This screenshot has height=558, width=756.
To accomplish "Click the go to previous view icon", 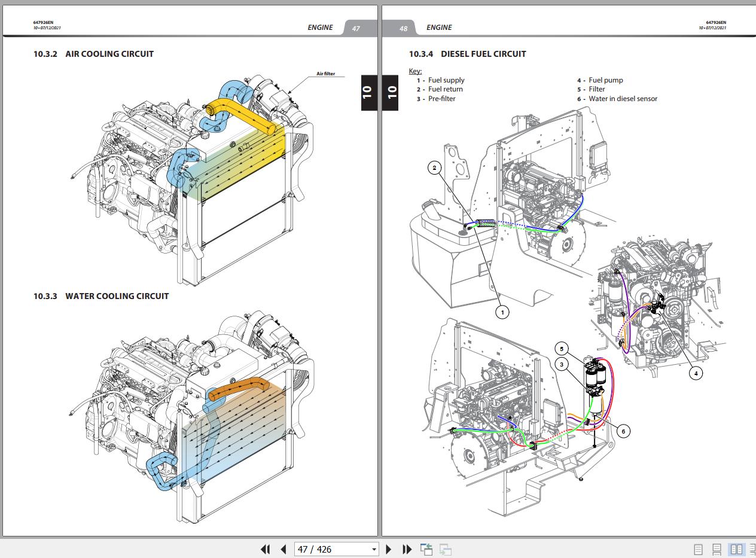I will pyautogui.click(x=426, y=549).
